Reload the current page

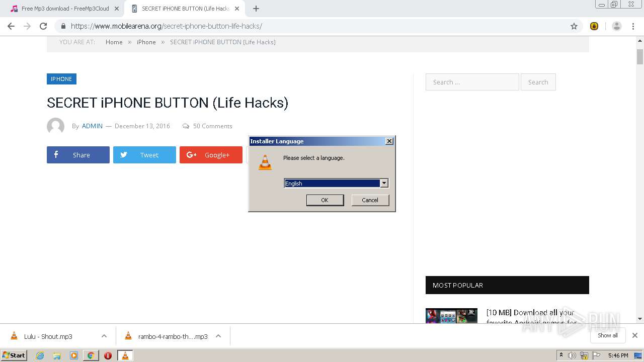click(43, 26)
